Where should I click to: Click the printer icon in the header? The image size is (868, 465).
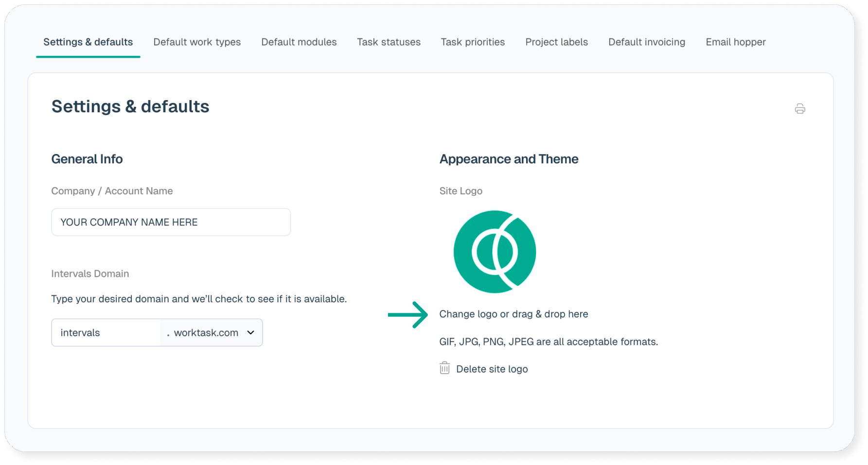[x=800, y=109]
